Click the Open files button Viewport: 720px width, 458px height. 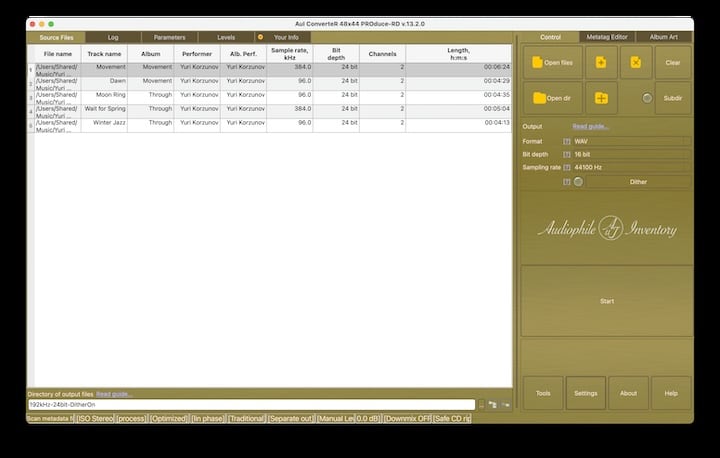tap(553, 62)
